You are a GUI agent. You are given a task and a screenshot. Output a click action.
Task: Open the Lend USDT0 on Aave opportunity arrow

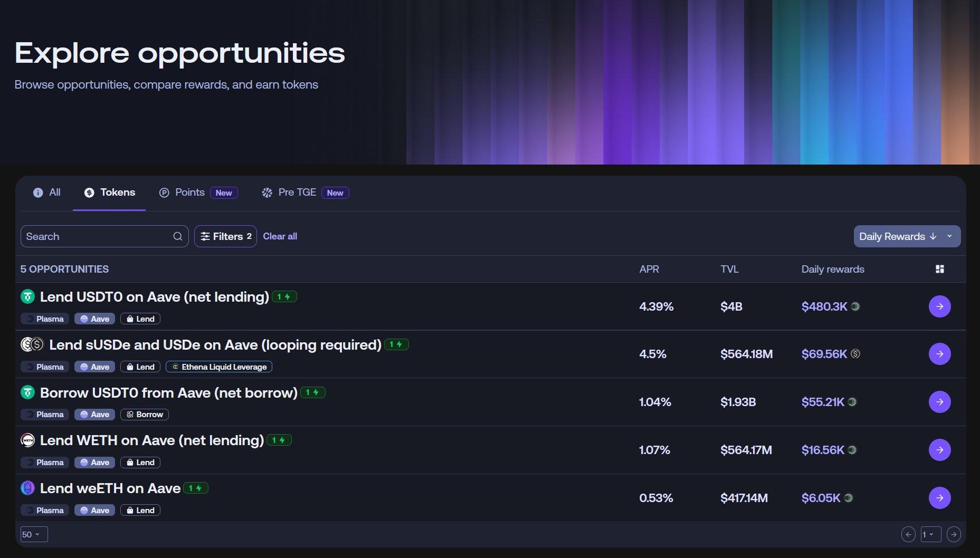[939, 306]
